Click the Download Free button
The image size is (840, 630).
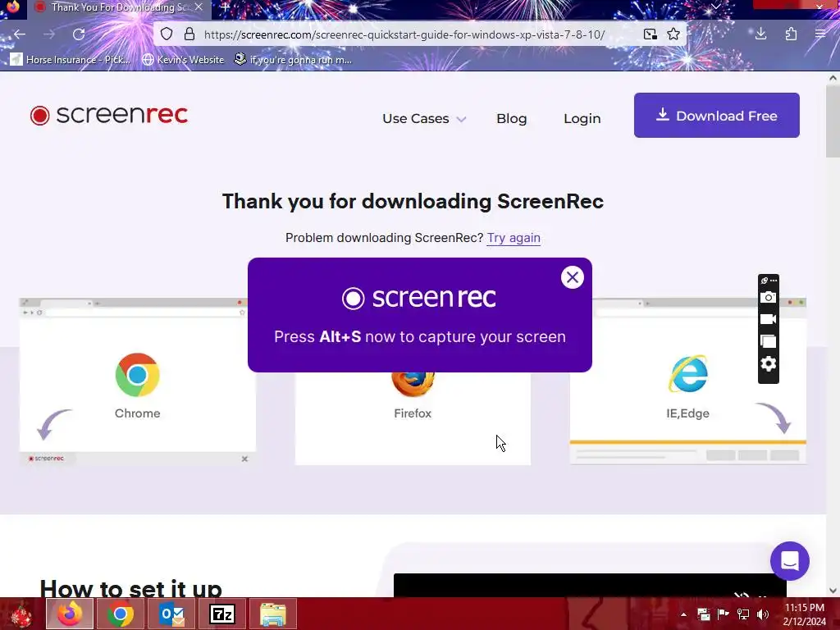pyautogui.click(x=716, y=115)
